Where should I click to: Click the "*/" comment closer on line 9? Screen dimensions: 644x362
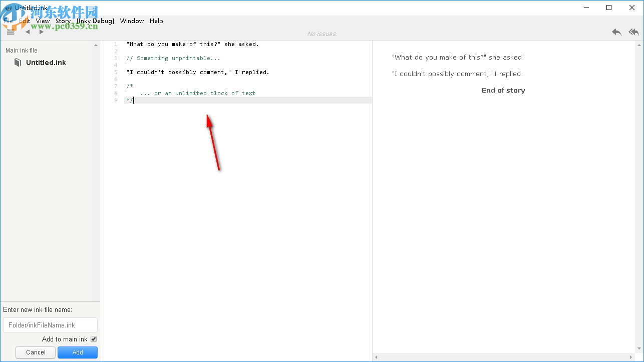(x=130, y=100)
